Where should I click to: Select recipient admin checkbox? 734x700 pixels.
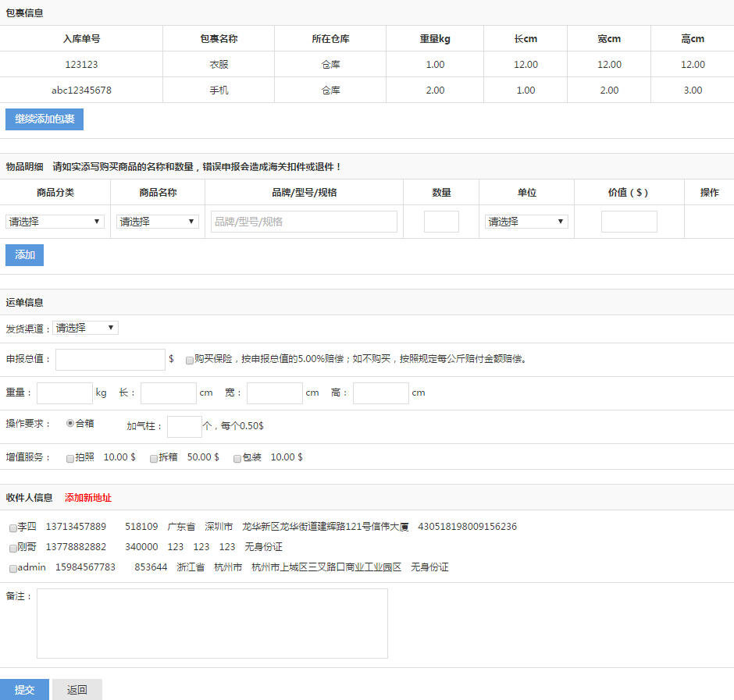(13, 569)
